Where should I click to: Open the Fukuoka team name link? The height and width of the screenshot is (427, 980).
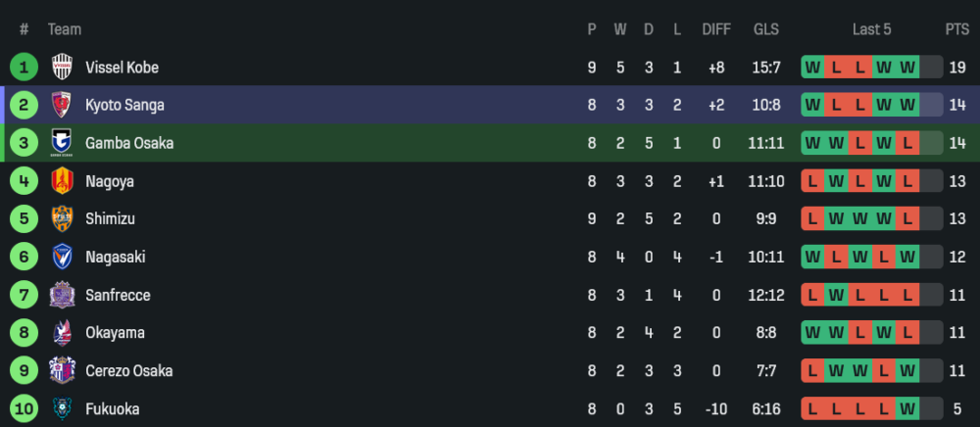pos(112,408)
